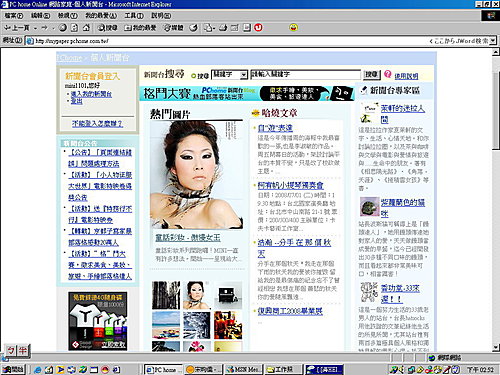The image size is (500, 375).
Task: Click the clock showing 下午 02:52
Action: 480,369
